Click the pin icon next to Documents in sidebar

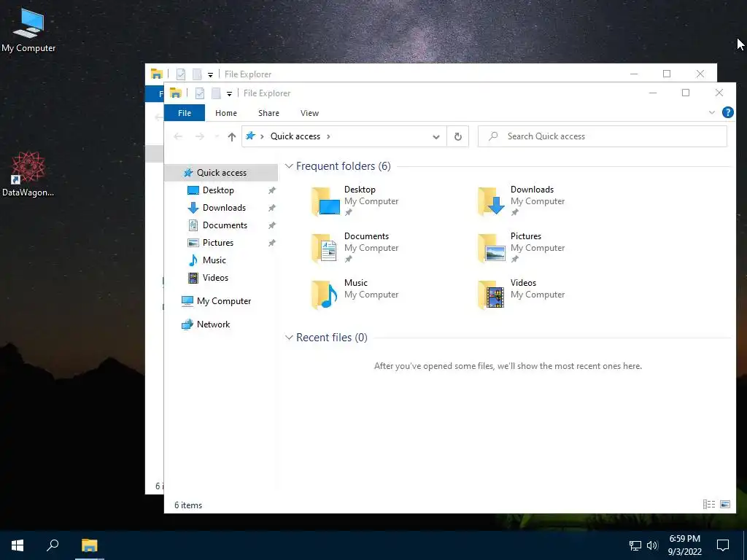point(271,226)
